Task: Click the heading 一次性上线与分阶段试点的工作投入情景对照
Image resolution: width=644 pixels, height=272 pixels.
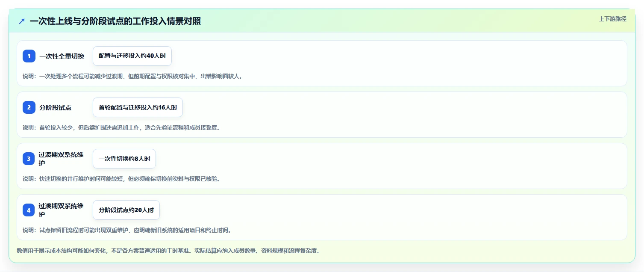Action: [115, 21]
